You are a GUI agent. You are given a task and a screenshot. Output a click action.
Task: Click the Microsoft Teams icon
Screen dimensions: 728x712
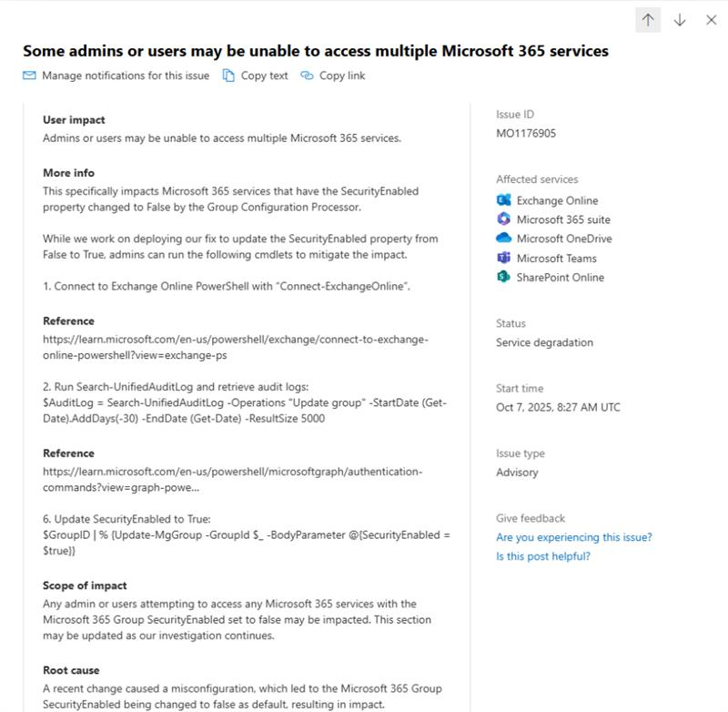point(504,258)
